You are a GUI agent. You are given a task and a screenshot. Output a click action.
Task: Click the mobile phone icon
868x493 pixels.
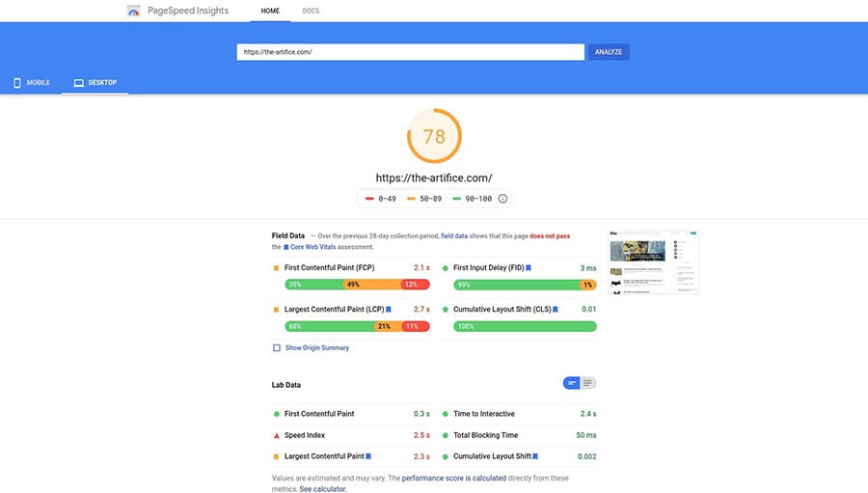tap(17, 83)
